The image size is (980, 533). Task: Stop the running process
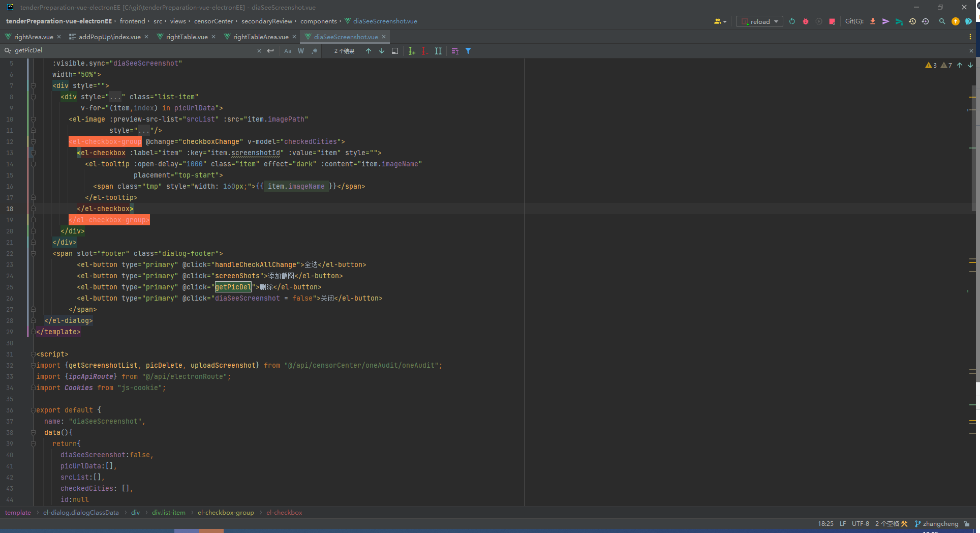(x=832, y=21)
